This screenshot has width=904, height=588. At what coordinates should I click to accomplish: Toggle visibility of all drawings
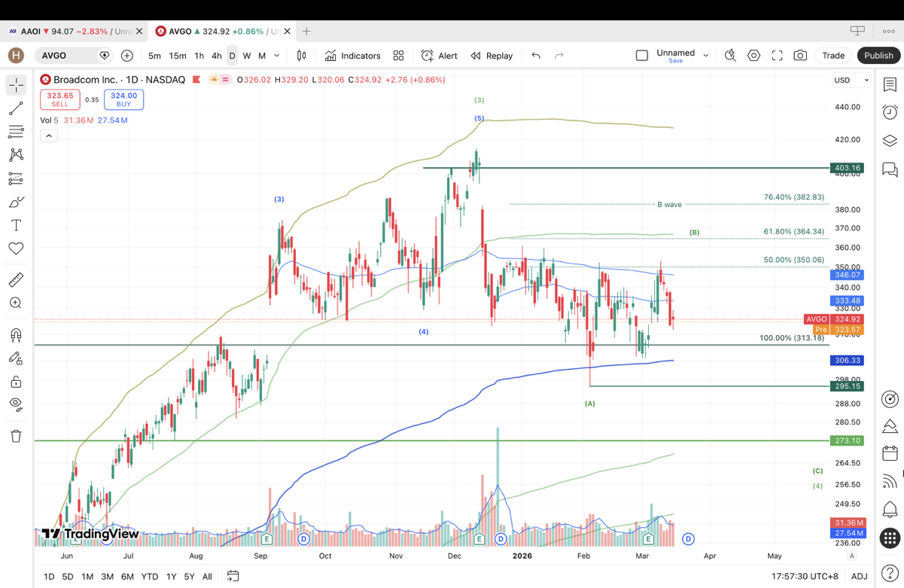16,404
